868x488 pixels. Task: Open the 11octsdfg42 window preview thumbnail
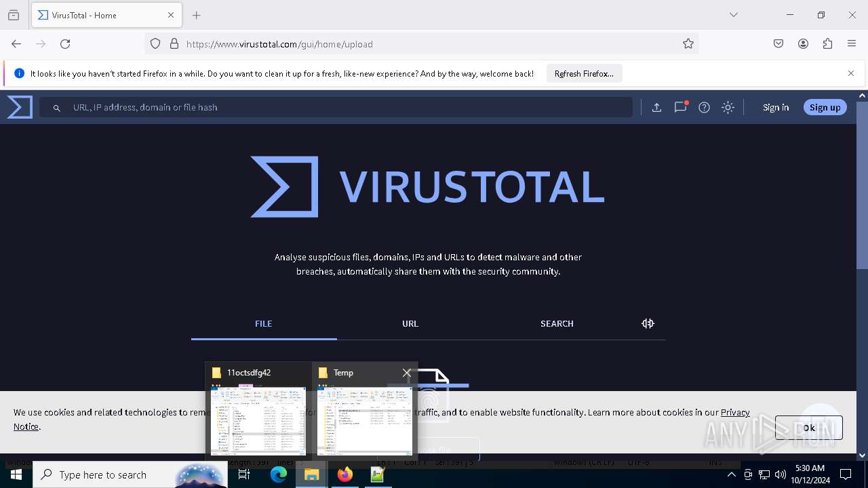click(258, 421)
